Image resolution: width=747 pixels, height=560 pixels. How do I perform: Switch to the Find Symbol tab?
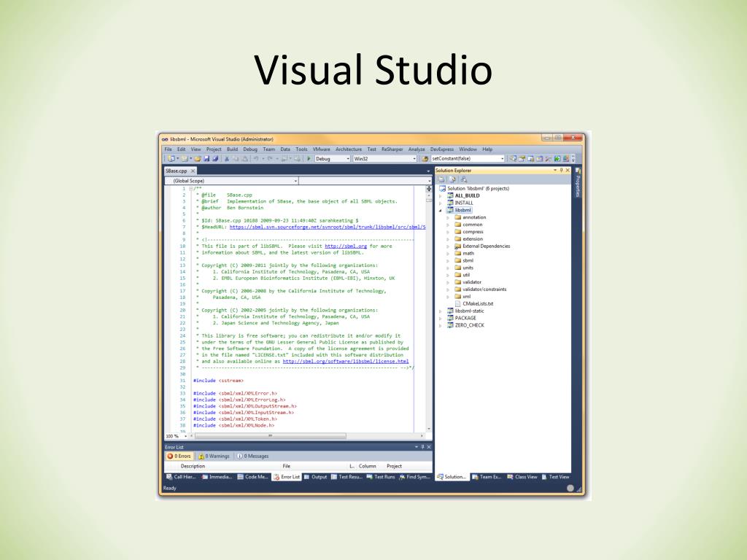(414, 477)
